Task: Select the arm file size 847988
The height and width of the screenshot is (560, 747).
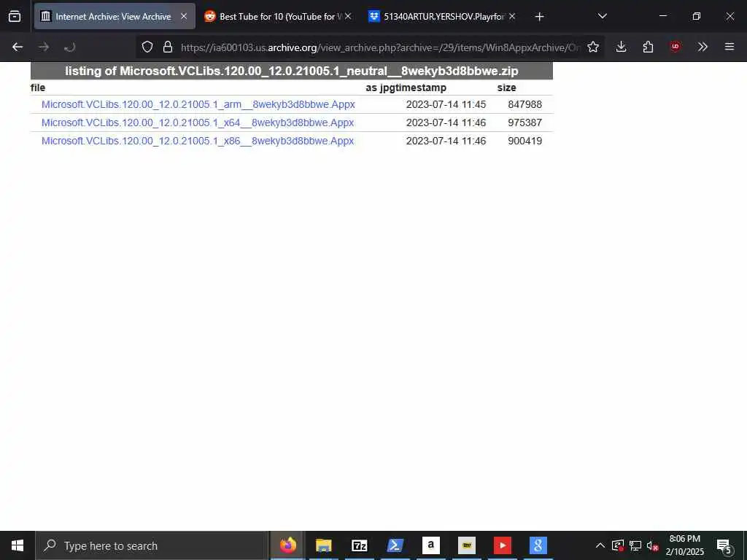Action: coord(525,105)
